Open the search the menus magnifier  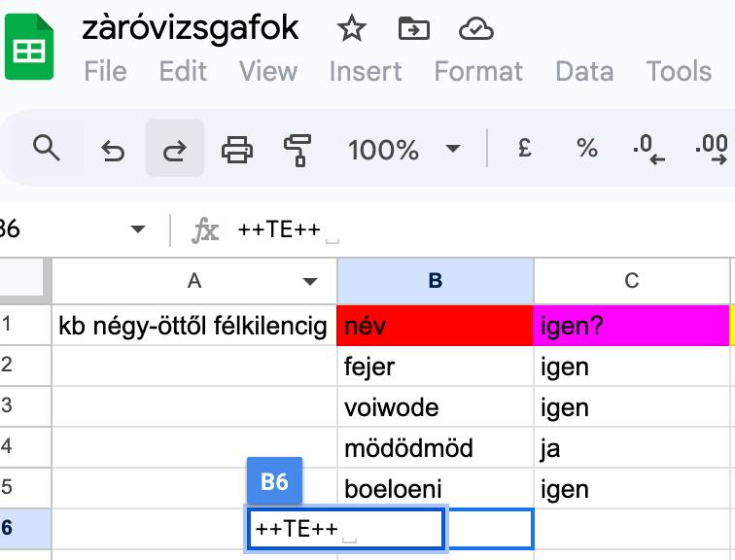point(47,149)
